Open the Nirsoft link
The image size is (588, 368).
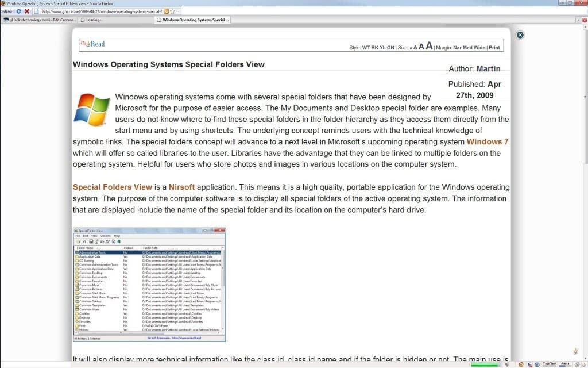181,187
